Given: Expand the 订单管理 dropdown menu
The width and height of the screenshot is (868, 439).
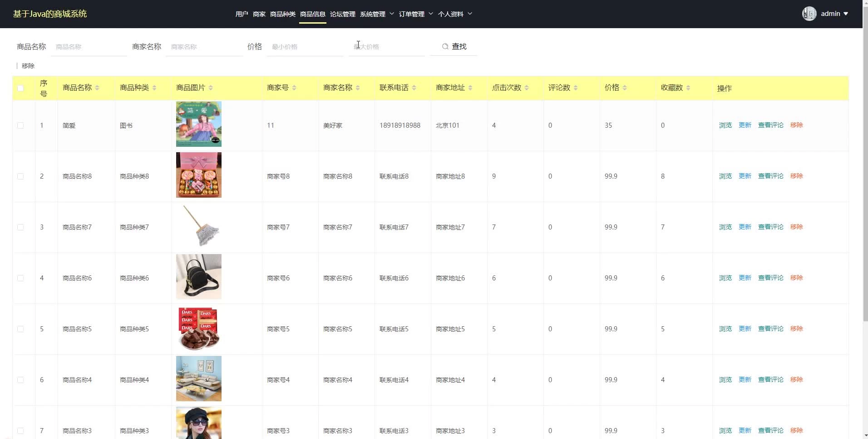Looking at the screenshot, I should point(416,14).
